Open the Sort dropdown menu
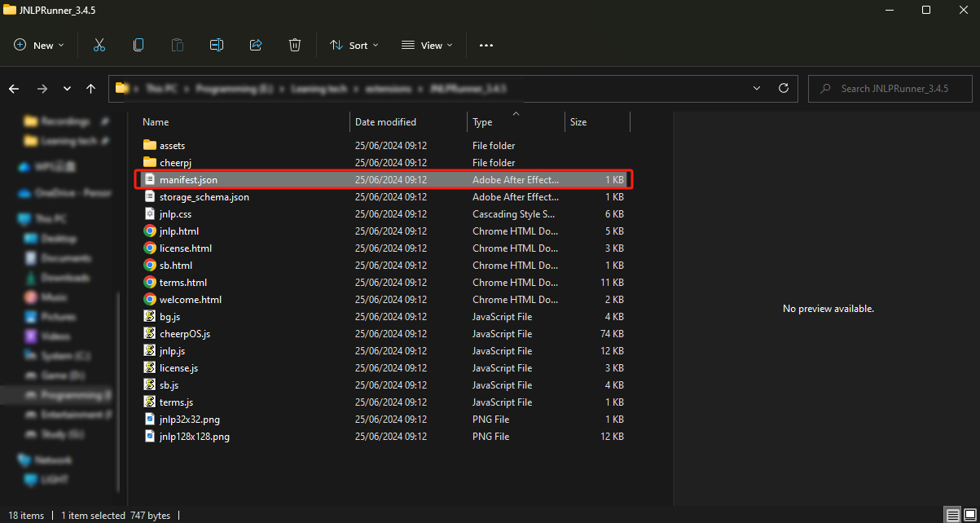980x523 pixels. [354, 46]
